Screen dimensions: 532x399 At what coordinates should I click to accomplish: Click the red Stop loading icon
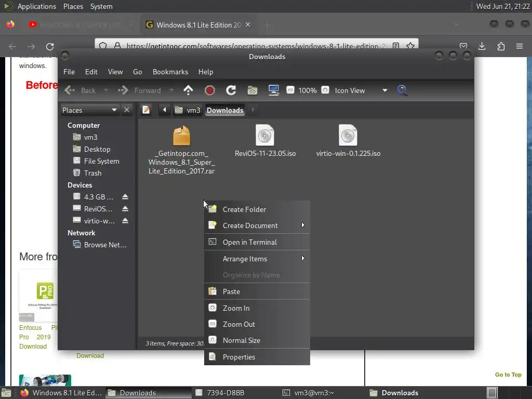210,90
